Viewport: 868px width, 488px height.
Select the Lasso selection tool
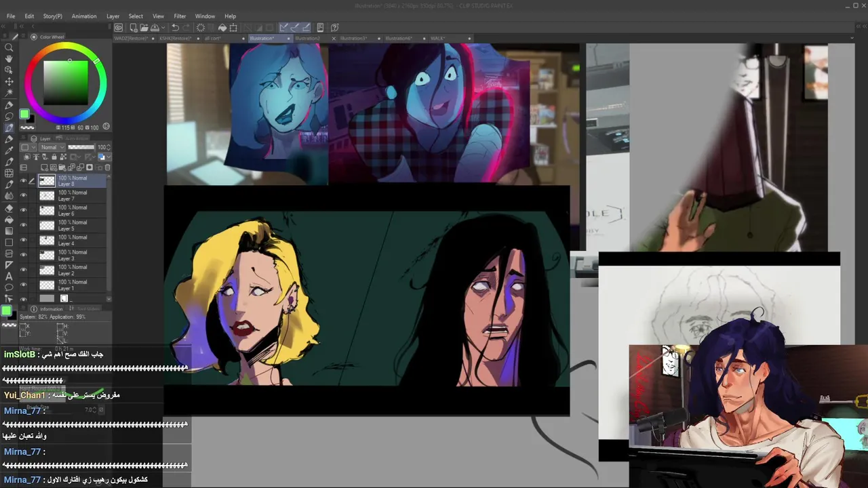9,116
